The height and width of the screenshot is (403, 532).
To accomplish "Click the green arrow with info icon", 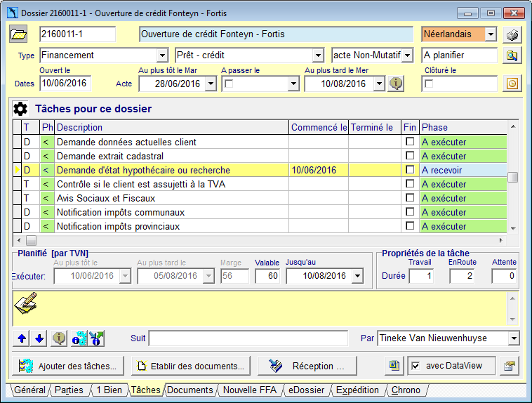I will (x=96, y=338).
